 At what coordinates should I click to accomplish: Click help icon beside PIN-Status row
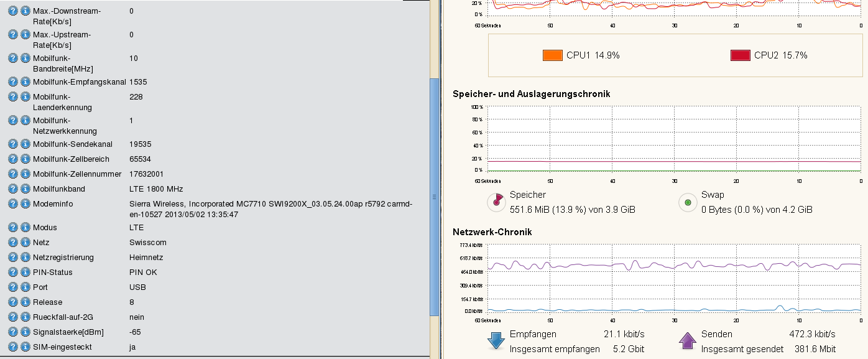pos(13,272)
